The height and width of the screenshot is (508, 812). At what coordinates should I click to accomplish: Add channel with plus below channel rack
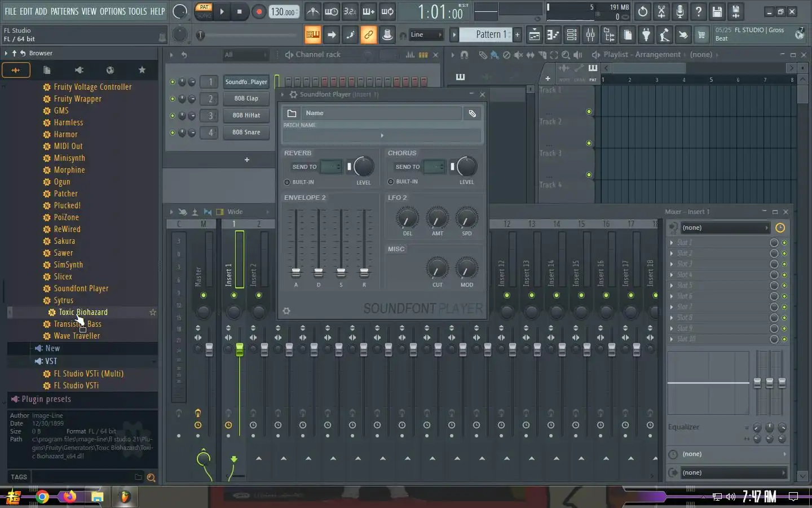(246, 160)
